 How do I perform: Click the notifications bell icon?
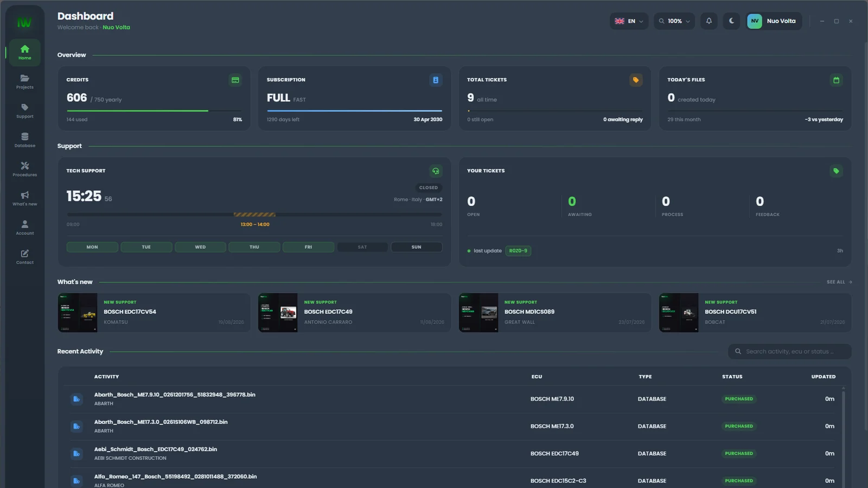pos(709,21)
